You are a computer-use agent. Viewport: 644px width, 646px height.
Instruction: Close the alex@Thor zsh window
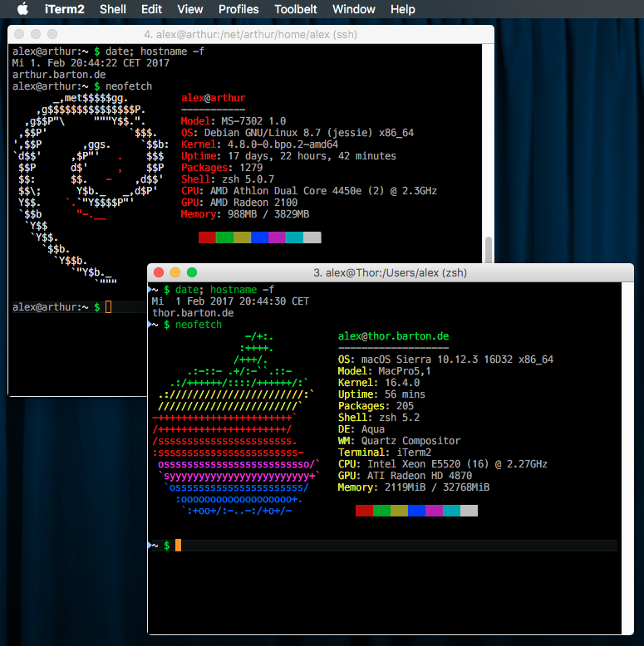[159, 272]
